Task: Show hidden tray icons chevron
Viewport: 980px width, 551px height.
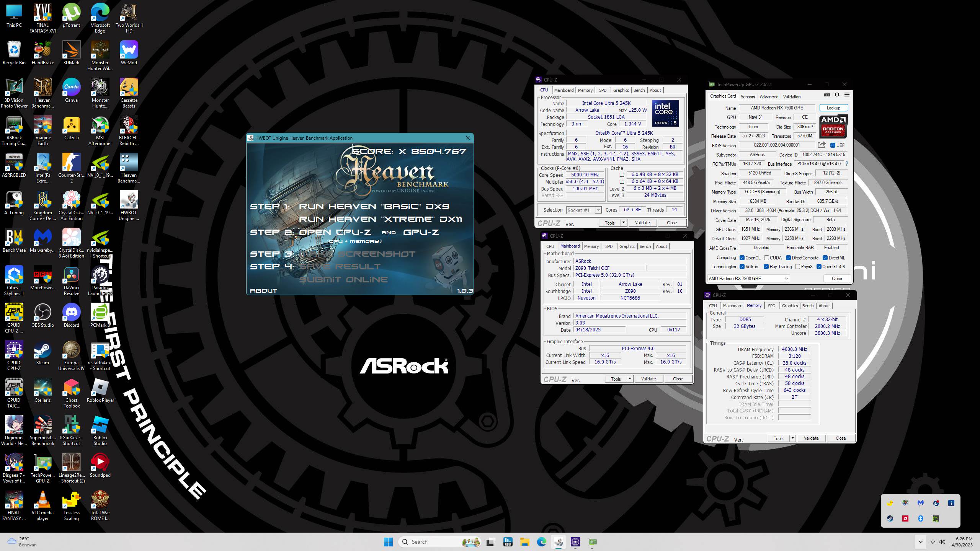Action: coord(920,542)
